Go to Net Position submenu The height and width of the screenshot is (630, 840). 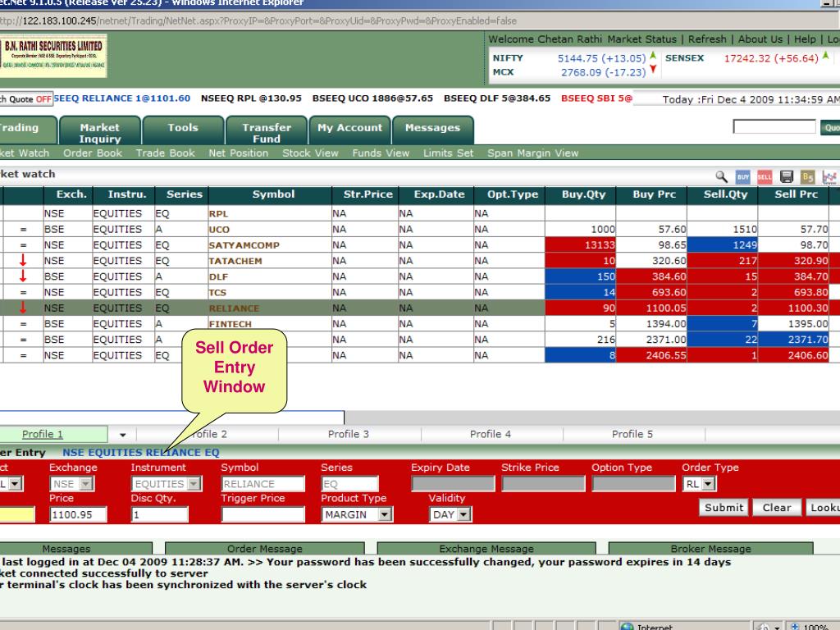point(239,153)
